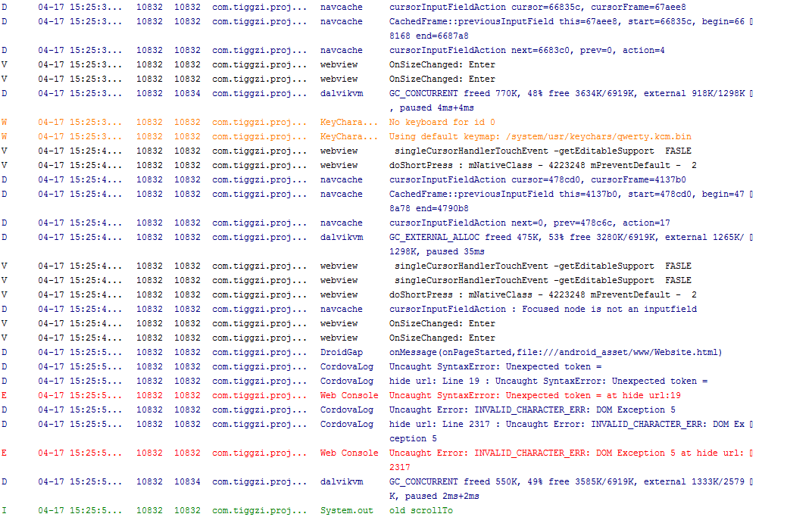Click the wrap marker on red INVALID_CHARACTER_ERR line
Viewport: 812px width, 517px height.
751,453
